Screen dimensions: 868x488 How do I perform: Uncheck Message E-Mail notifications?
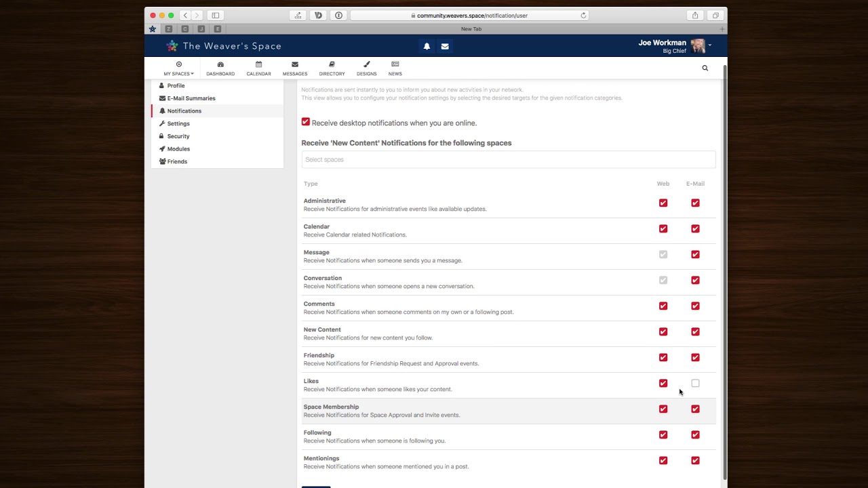(695, 254)
